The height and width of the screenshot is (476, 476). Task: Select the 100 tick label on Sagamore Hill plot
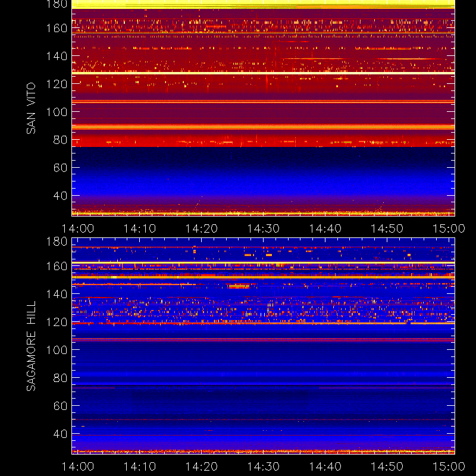click(x=57, y=350)
